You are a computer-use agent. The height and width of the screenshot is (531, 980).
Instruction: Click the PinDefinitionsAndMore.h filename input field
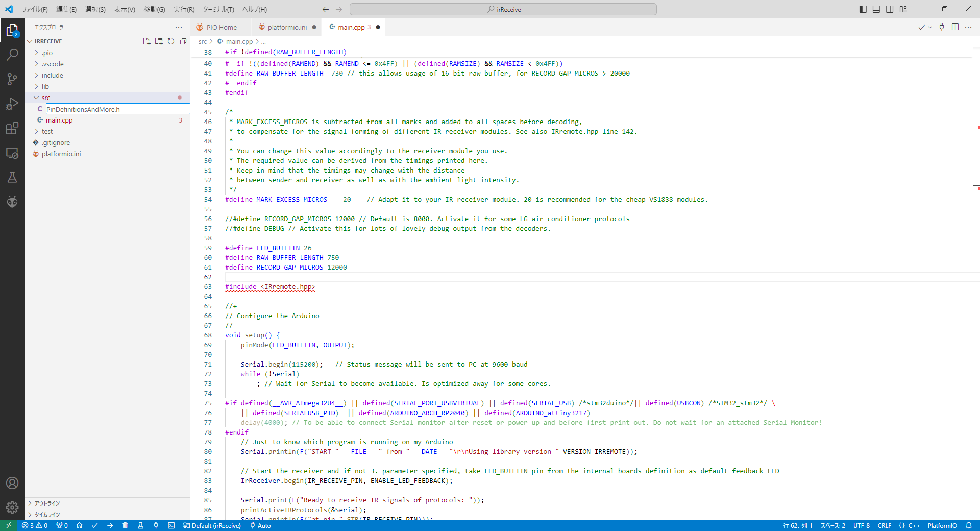117,109
